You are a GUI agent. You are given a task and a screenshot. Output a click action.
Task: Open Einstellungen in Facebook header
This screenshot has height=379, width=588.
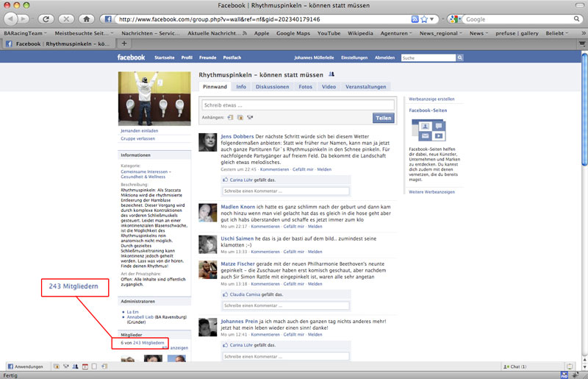[x=354, y=57]
